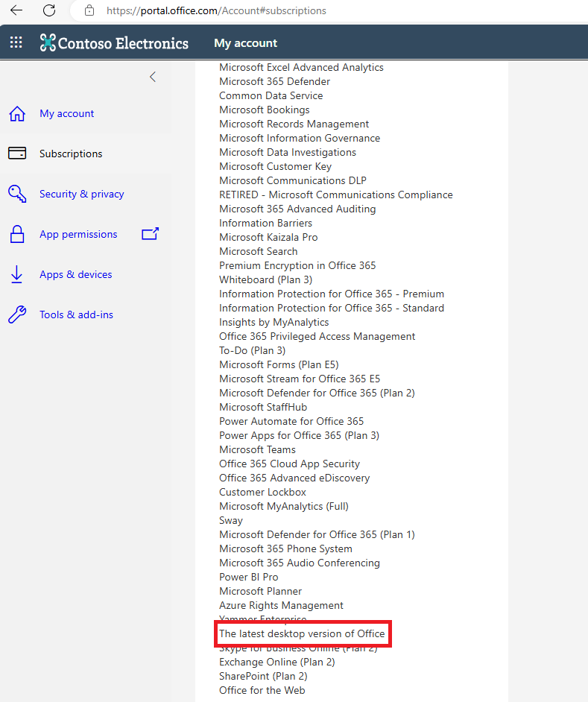Select 'Microsoft Excel Advanced Analytics' entry
This screenshot has height=702, width=588.
301,67
